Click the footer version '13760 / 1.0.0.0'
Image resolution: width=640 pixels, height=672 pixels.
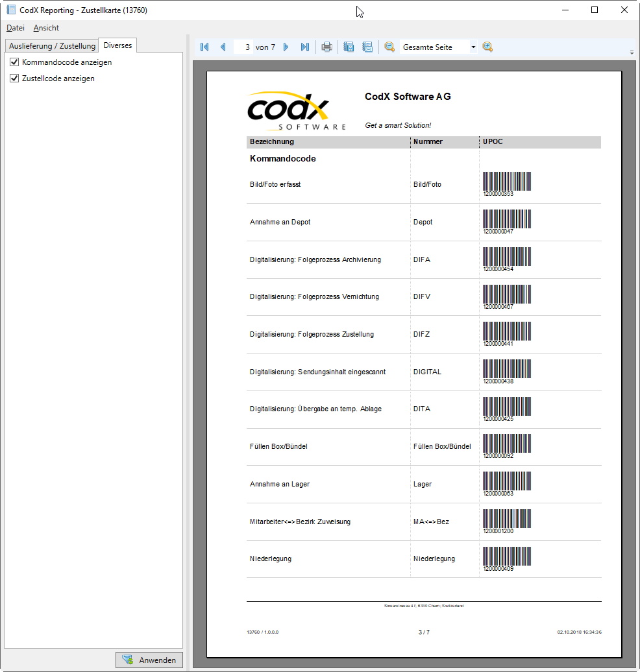[262, 632]
